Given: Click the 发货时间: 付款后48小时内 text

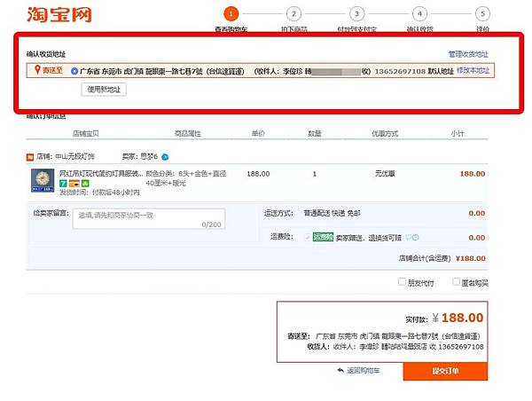Looking at the screenshot, I should tap(99, 193).
